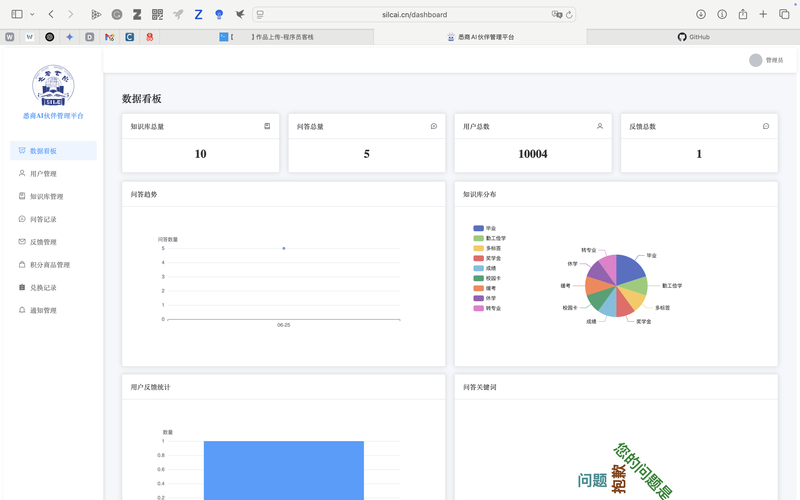800x500 pixels.
Task: Open a new tab with plus button
Action: coord(763,14)
